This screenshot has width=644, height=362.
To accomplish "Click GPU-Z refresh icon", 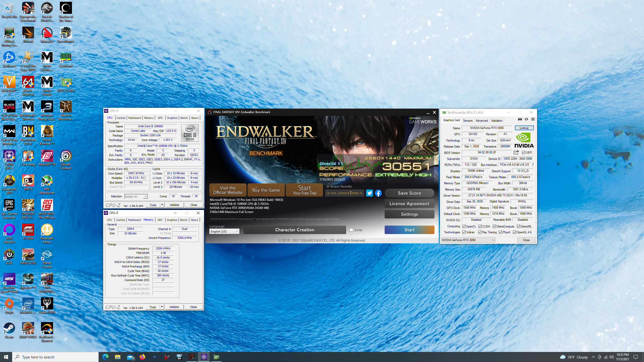I will [x=526, y=119].
